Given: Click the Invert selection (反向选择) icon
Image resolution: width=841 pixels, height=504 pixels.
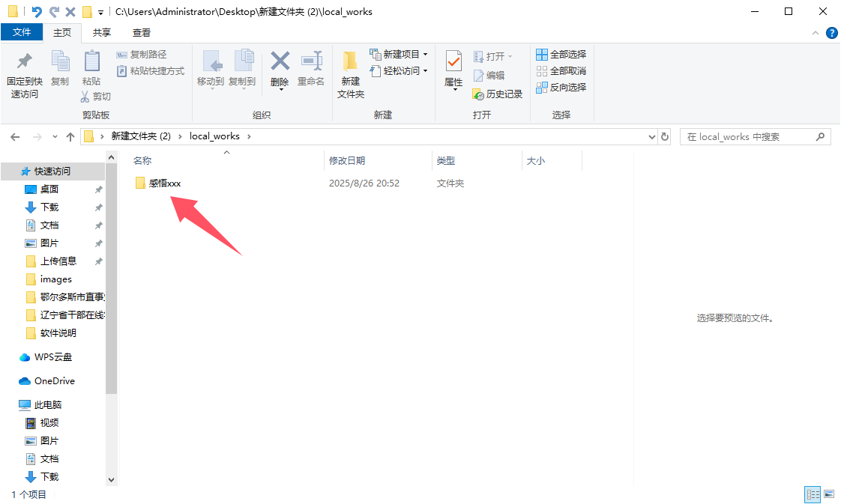Looking at the screenshot, I should [542, 88].
